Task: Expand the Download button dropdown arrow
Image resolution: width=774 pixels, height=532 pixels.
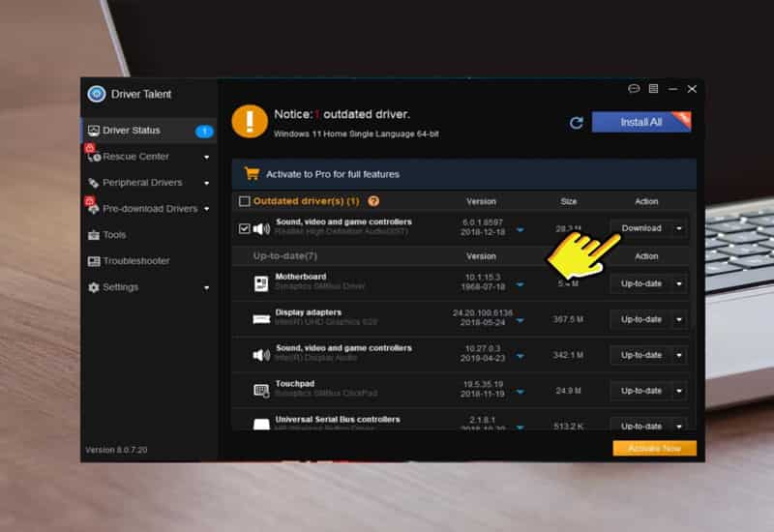Action: [x=678, y=229]
